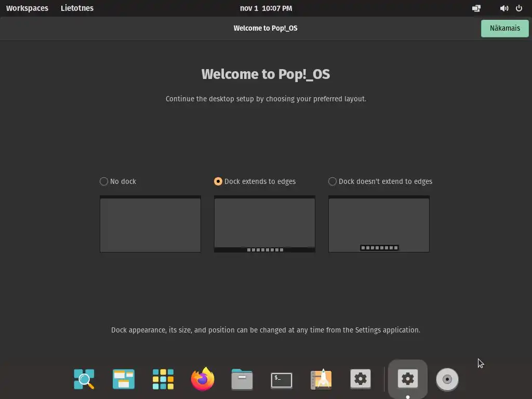Viewport: 532px width, 399px height.
Task: Open the power menu icon
Action: tap(519, 8)
